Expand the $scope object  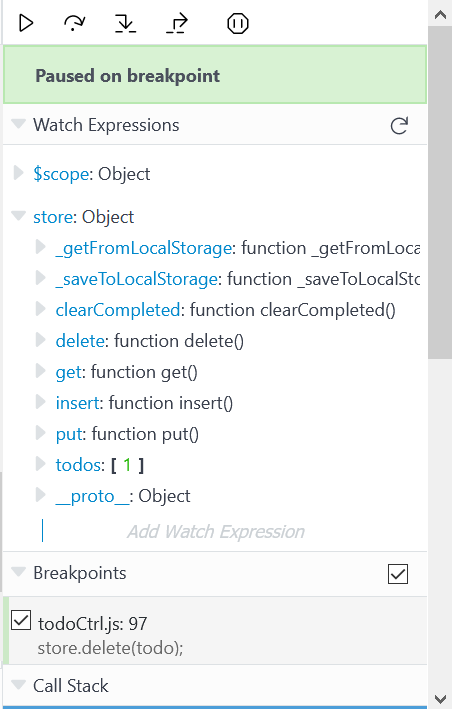(19, 173)
